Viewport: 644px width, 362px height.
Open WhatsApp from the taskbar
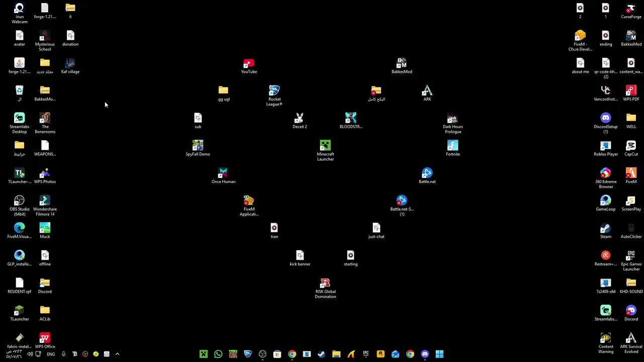pos(218,354)
